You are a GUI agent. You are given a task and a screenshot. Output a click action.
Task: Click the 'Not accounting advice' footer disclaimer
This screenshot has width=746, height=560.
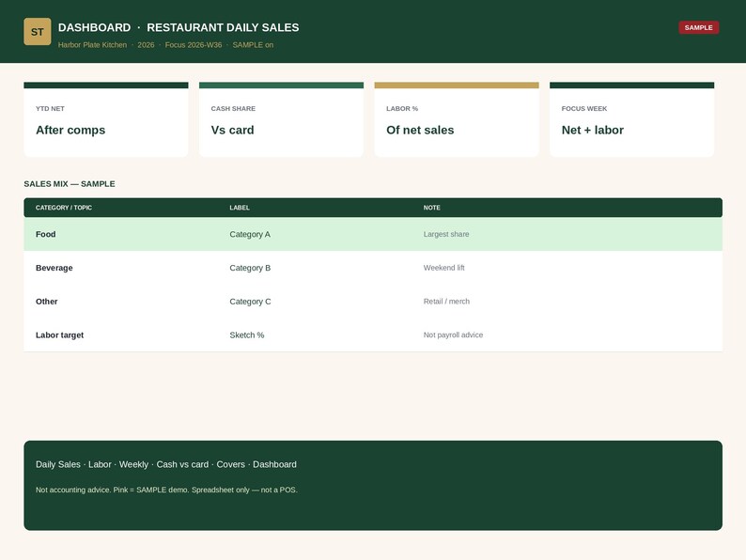click(x=166, y=490)
